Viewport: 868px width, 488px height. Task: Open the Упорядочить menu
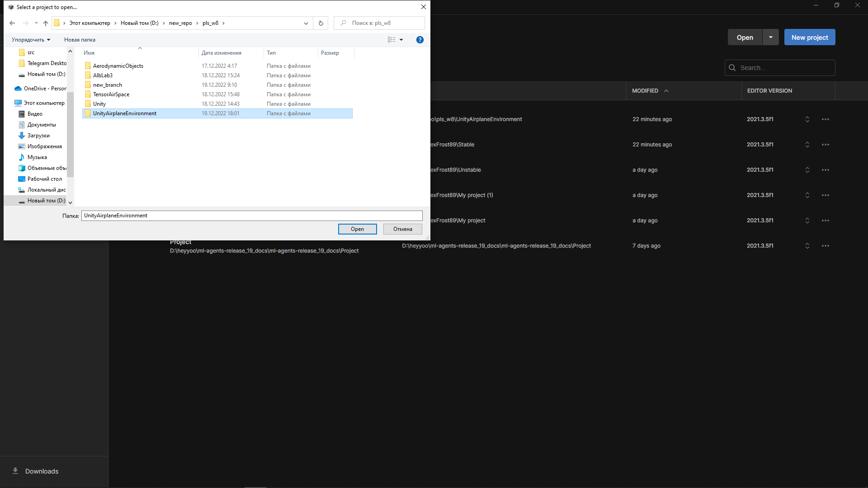[31, 40]
